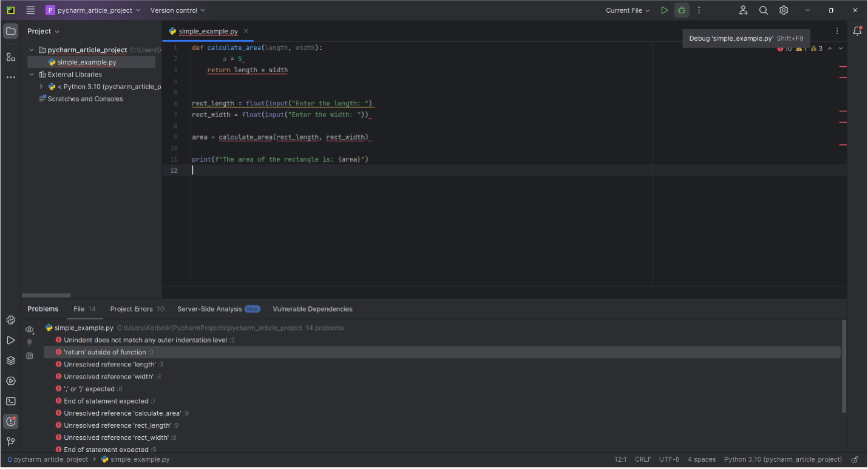Viewport: 868px width, 469px height.
Task: Open the Structure tool window icon
Action: [x=10, y=57]
